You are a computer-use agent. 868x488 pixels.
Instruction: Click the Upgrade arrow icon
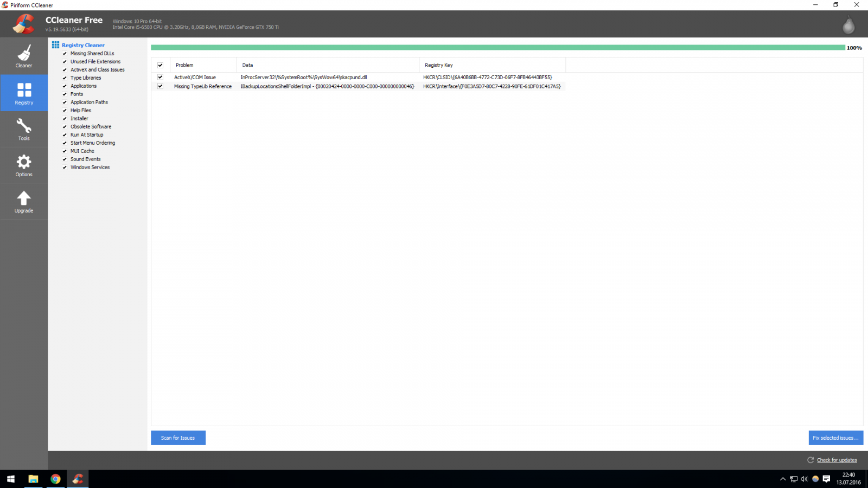click(24, 198)
